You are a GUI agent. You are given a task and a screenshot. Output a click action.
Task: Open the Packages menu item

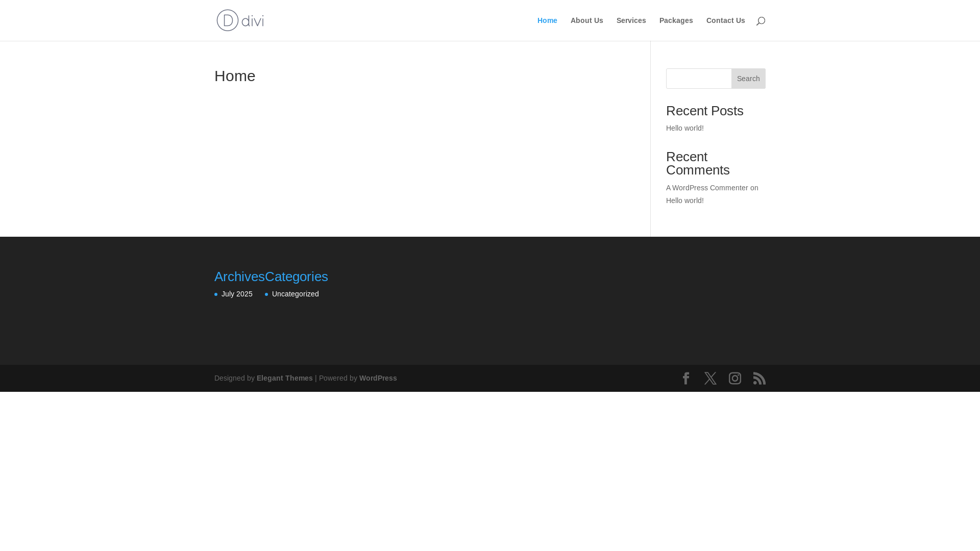tap(676, 20)
